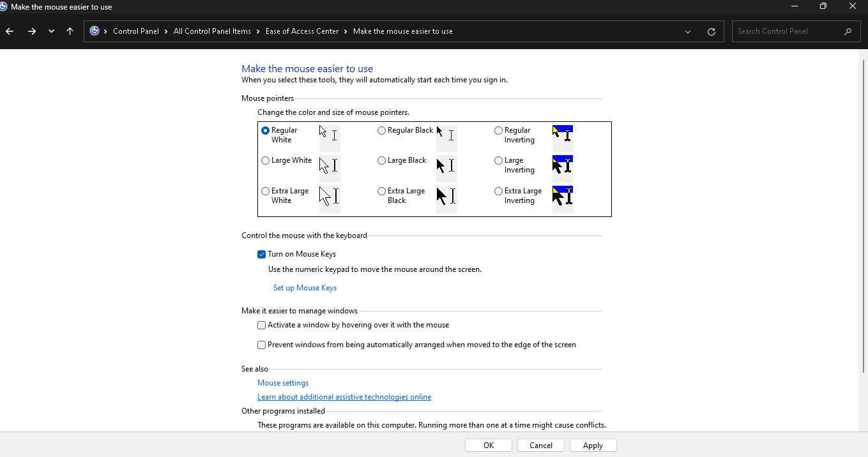
Task: Click Extra Large Inverting cursor preview image
Action: point(563,198)
